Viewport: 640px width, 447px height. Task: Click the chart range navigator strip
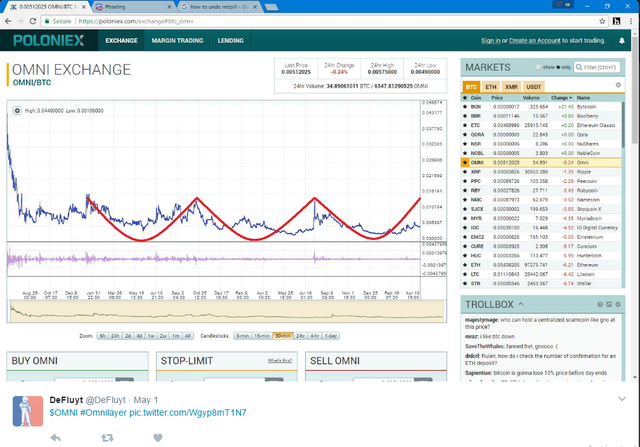coord(227,311)
